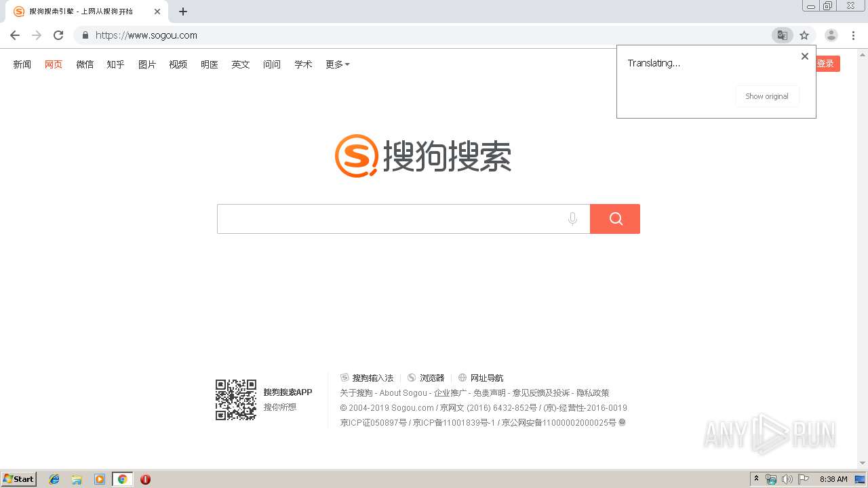Click the microphone voice search icon
The width and height of the screenshot is (868, 488).
[573, 219]
